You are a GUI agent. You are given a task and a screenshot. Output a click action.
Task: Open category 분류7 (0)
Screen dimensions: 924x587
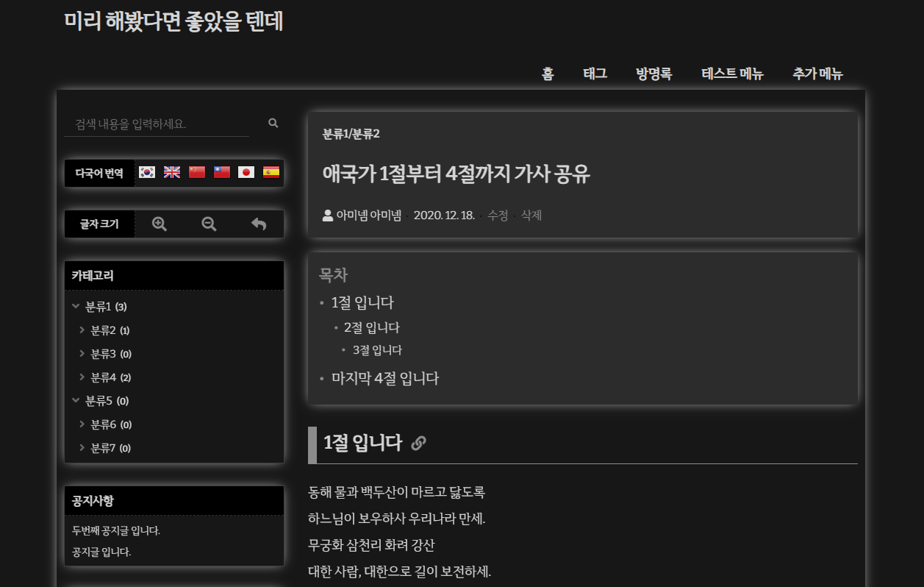point(111,447)
